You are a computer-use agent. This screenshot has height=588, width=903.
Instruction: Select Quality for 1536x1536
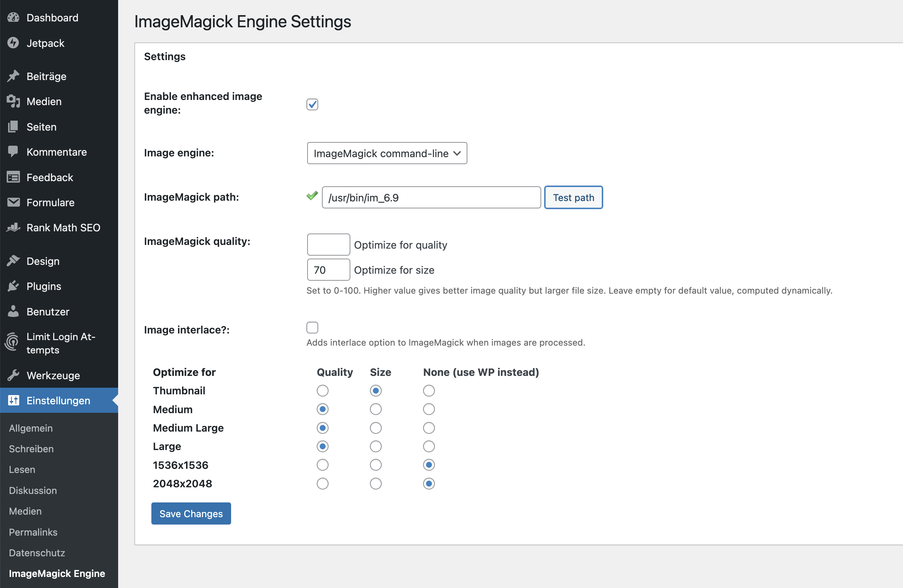pos(323,465)
